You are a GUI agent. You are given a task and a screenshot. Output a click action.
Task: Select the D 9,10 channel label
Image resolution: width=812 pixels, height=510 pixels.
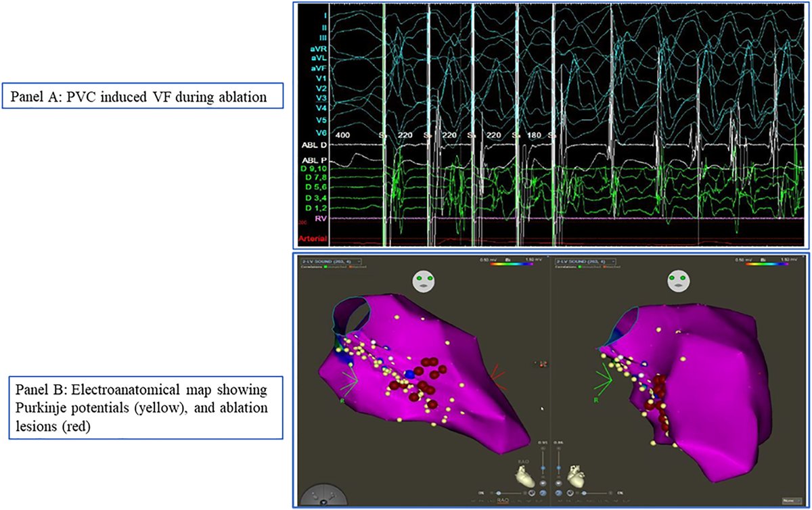point(315,168)
